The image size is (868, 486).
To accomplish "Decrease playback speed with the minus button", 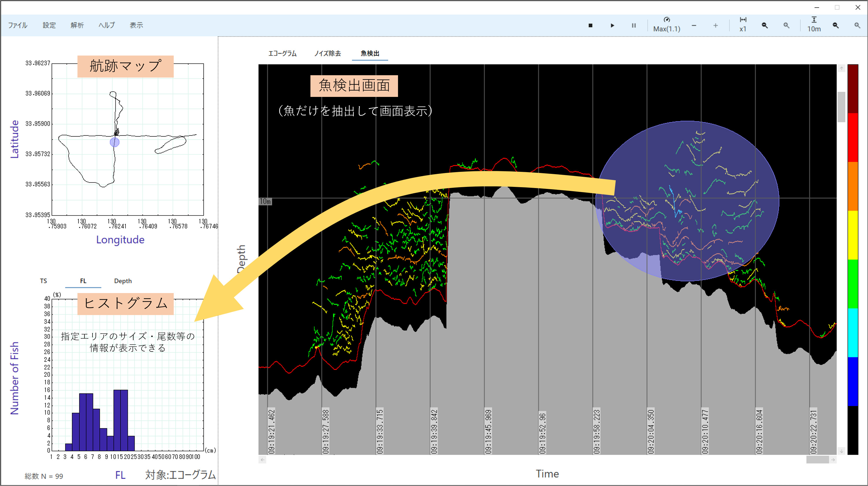I will 694,26.
